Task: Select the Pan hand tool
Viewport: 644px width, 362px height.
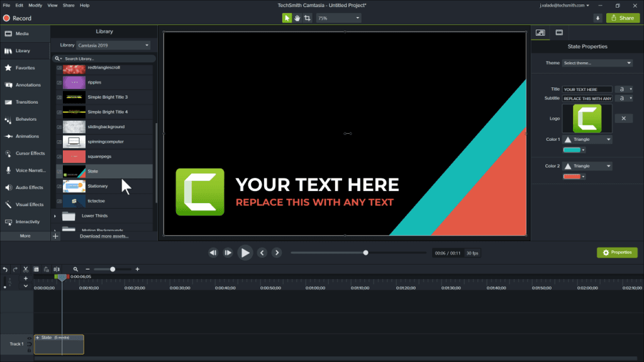Action: pos(297,18)
